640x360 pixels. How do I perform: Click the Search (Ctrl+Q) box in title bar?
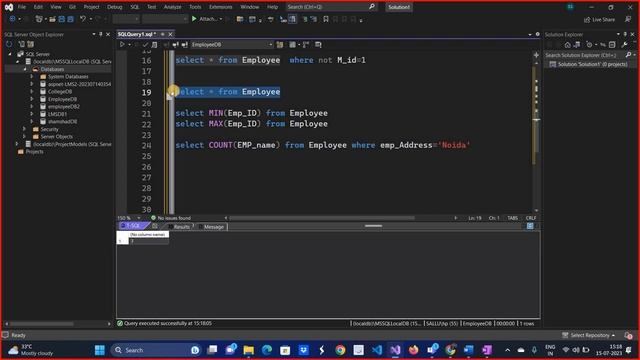(331, 7)
